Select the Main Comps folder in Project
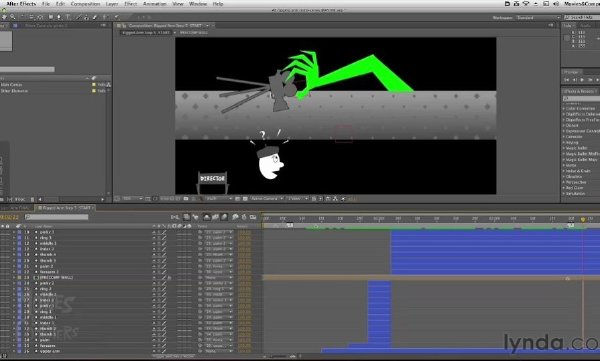This screenshot has width=600, height=361. coord(11,85)
